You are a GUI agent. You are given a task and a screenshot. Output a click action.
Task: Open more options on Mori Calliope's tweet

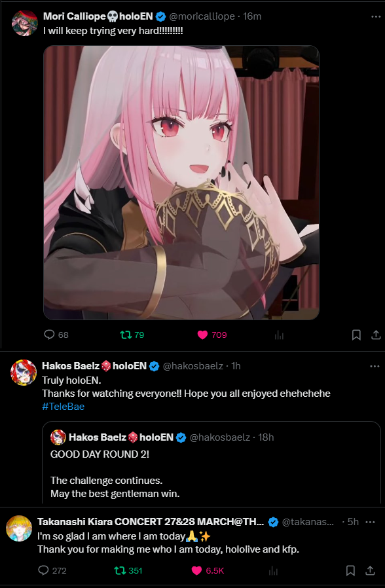pyautogui.click(x=376, y=16)
